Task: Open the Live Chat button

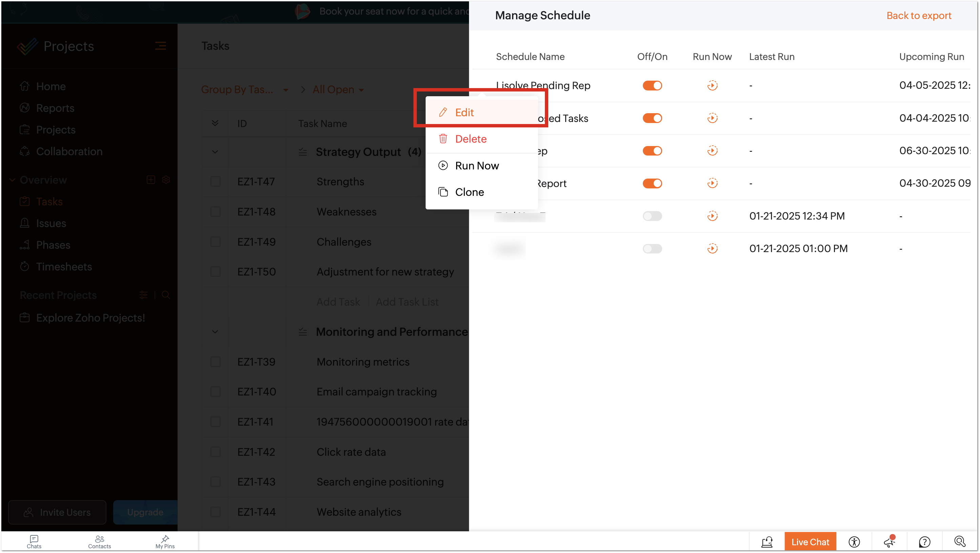Action: click(810, 541)
